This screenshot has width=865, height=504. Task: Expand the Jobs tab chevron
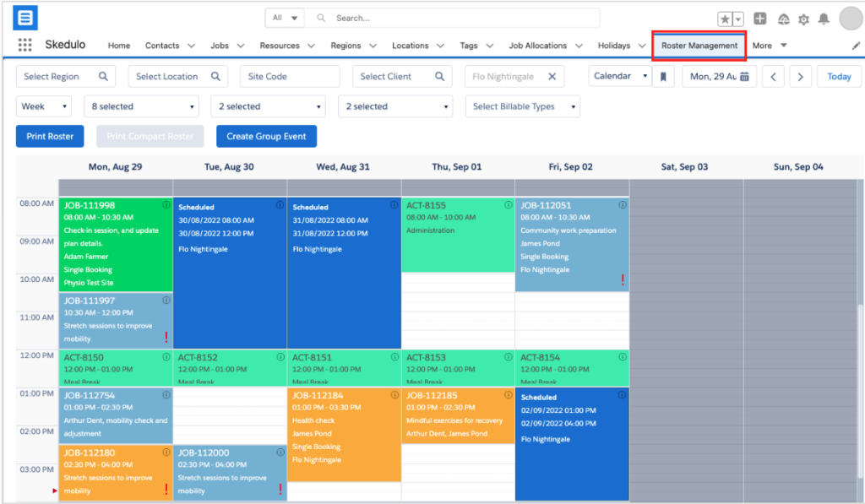[x=241, y=46]
